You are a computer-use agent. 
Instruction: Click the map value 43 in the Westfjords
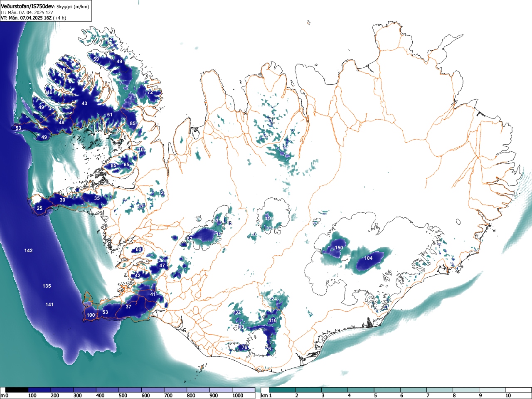[84, 103]
